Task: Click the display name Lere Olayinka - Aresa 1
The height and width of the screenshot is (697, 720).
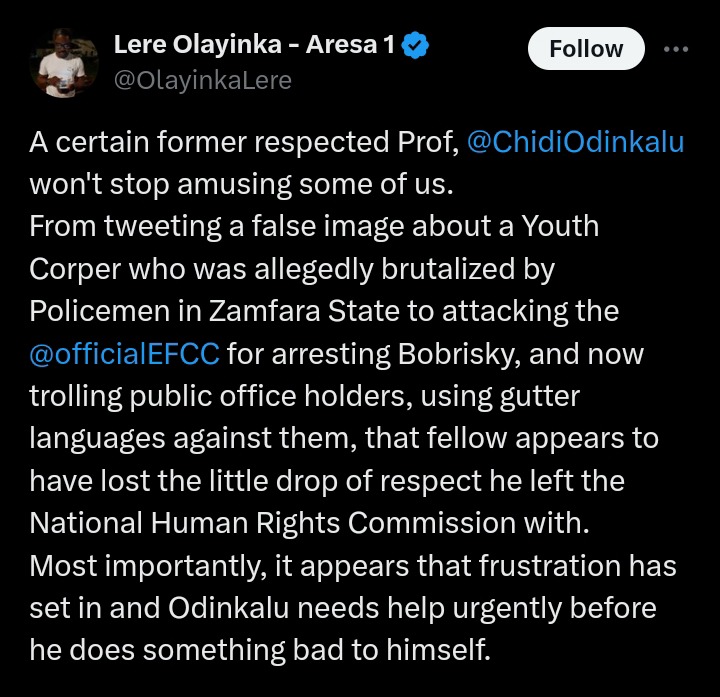Action: [254, 45]
